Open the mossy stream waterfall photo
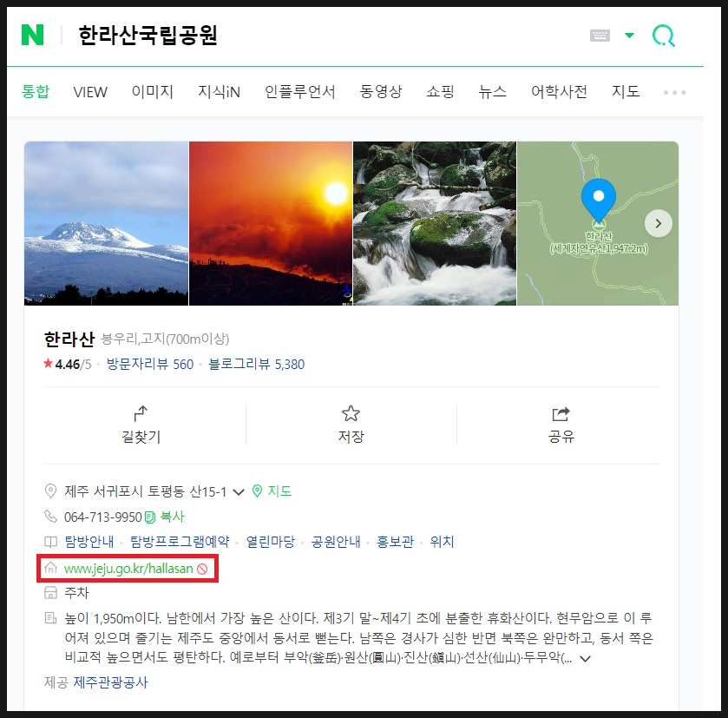The width and height of the screenshot is (728, 718). click(435, 223)
